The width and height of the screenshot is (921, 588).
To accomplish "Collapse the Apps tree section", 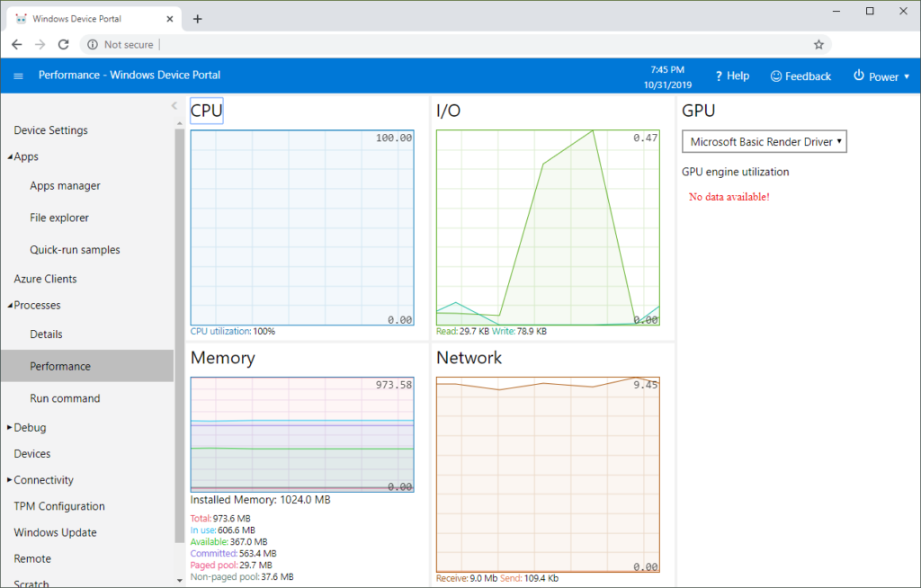I will [10, 156].
